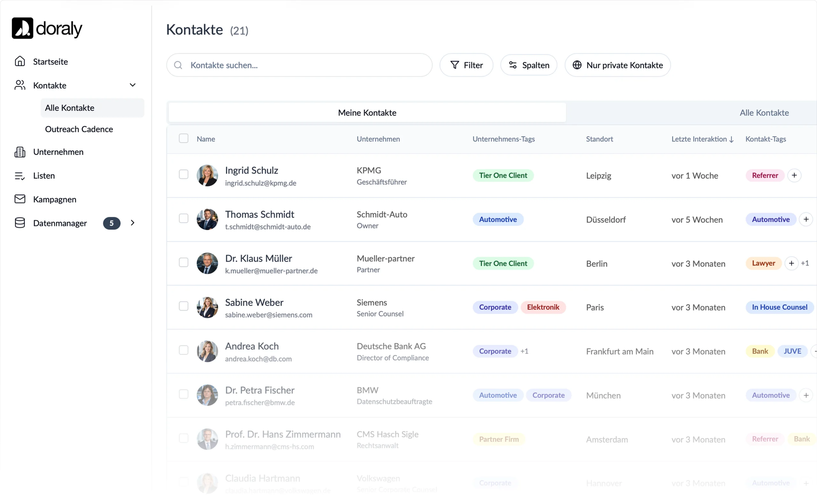Collapse the Kontakte sidebar section chevron
The image size is (817, 504).
click(x=133, y=85)
